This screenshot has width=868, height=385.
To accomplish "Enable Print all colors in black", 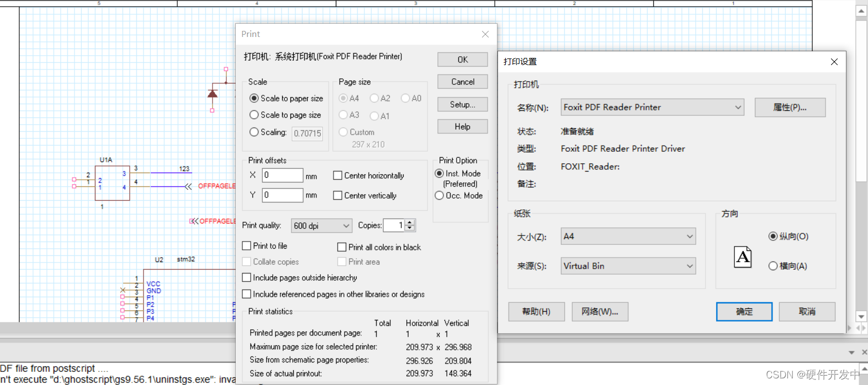I will (342, 247).
